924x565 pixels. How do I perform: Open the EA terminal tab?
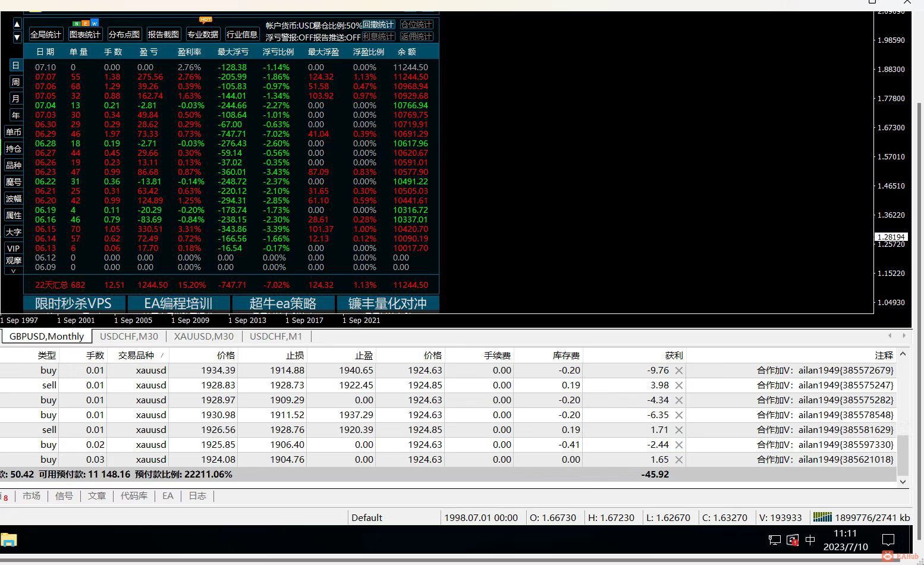[168, 496]
